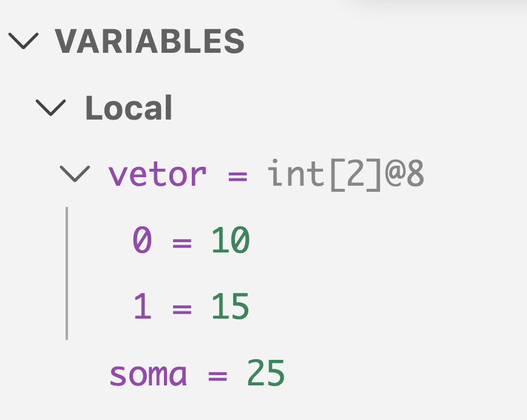Click the vetor variable name
The width and height of the screenshot is (527, 420).
(x=157, y=175)
